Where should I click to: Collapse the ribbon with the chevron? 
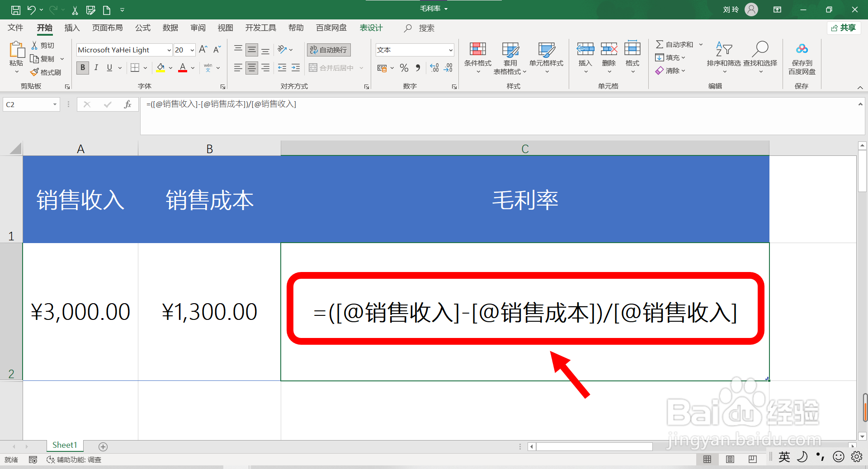[x=860, y=87]
